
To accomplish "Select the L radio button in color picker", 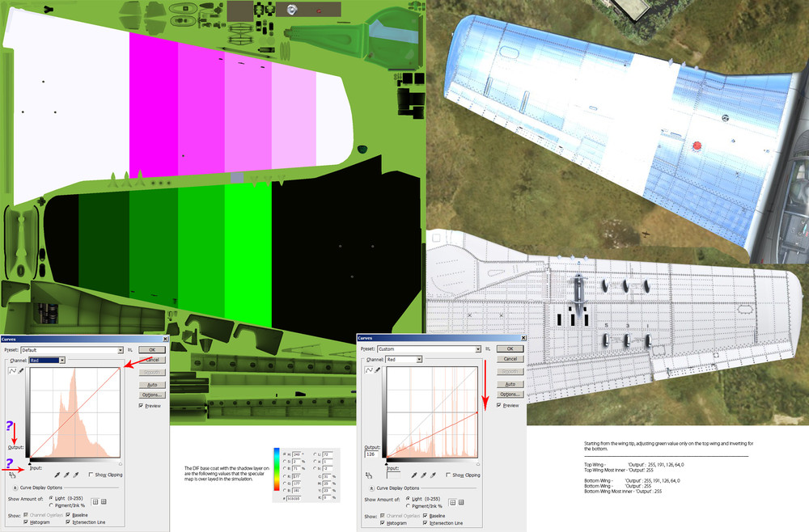I will [x=315, y=454].
